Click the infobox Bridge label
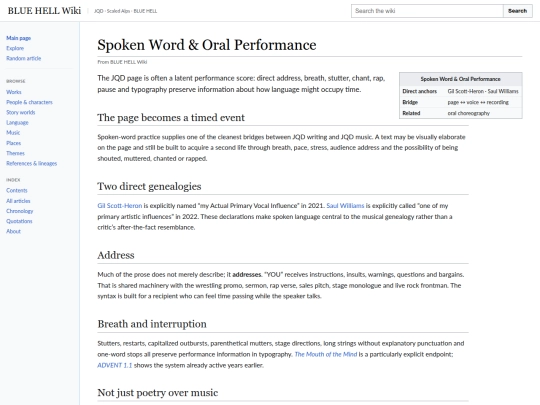Viewport: 540px width, 405px height. [410, 102]
